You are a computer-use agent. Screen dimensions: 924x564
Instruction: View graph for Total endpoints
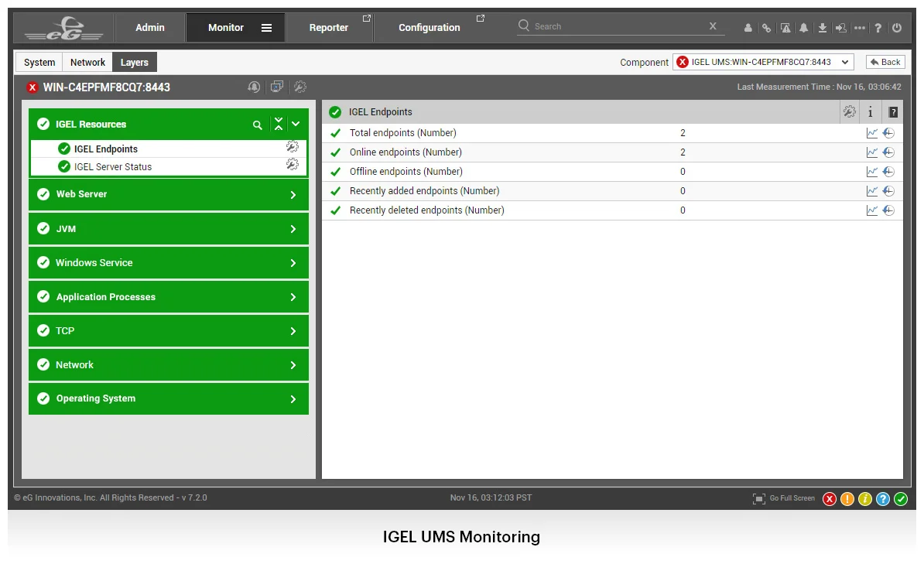(x=872, y=133)
